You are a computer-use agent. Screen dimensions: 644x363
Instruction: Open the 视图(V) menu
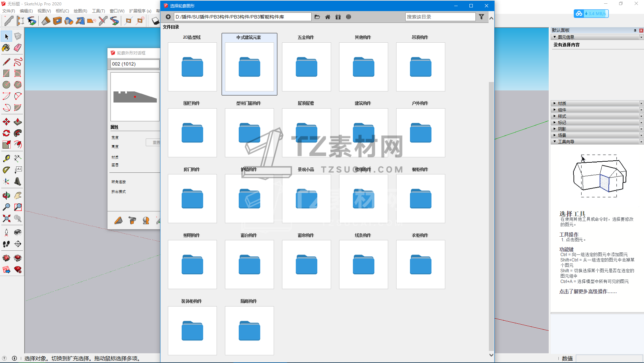[44, 11]
